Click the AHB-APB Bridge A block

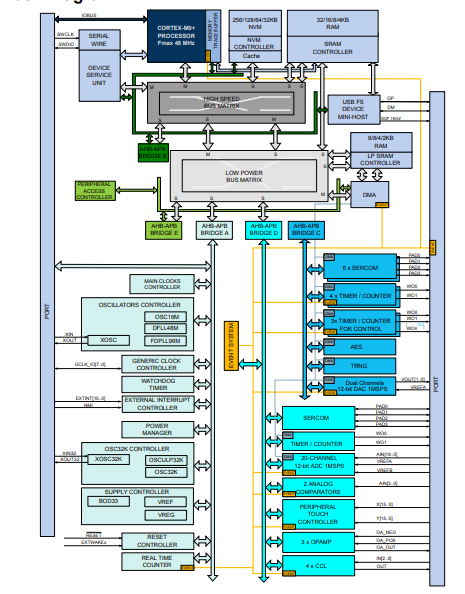214,230
